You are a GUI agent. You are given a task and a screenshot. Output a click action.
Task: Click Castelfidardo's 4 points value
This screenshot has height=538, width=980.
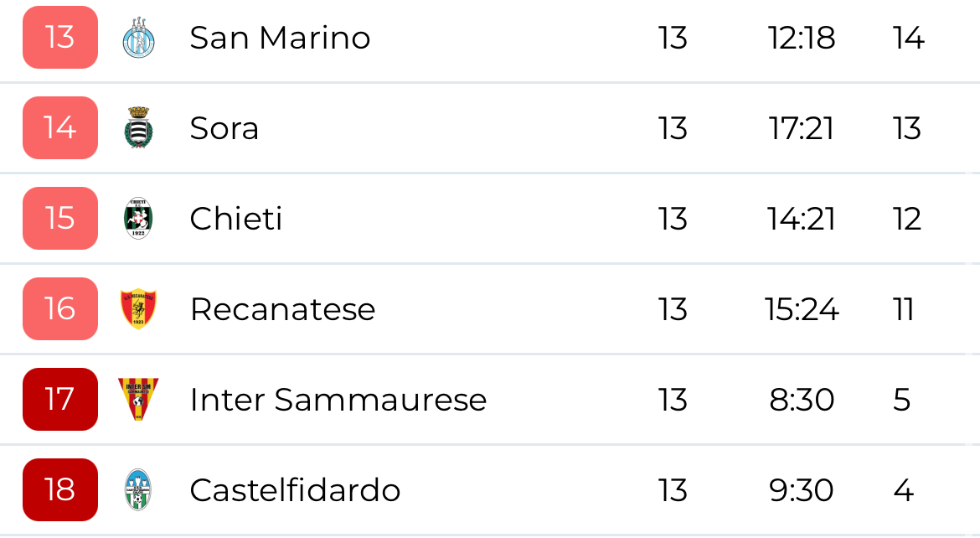[x=903, y=490]
